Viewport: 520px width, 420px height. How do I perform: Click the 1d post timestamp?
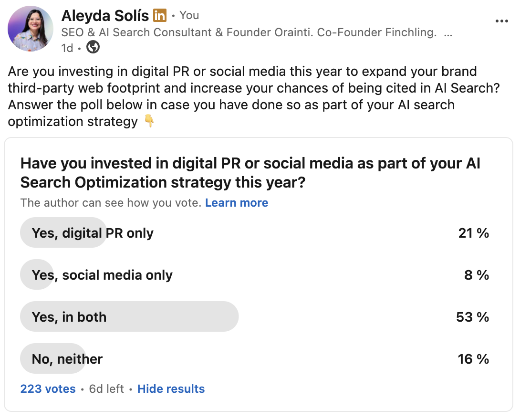(67, 48)
